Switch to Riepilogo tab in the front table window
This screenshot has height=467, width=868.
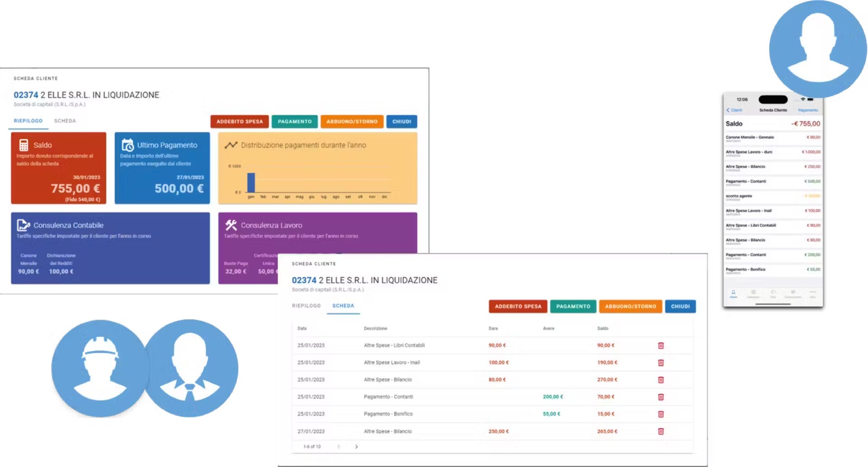point(306,306)
